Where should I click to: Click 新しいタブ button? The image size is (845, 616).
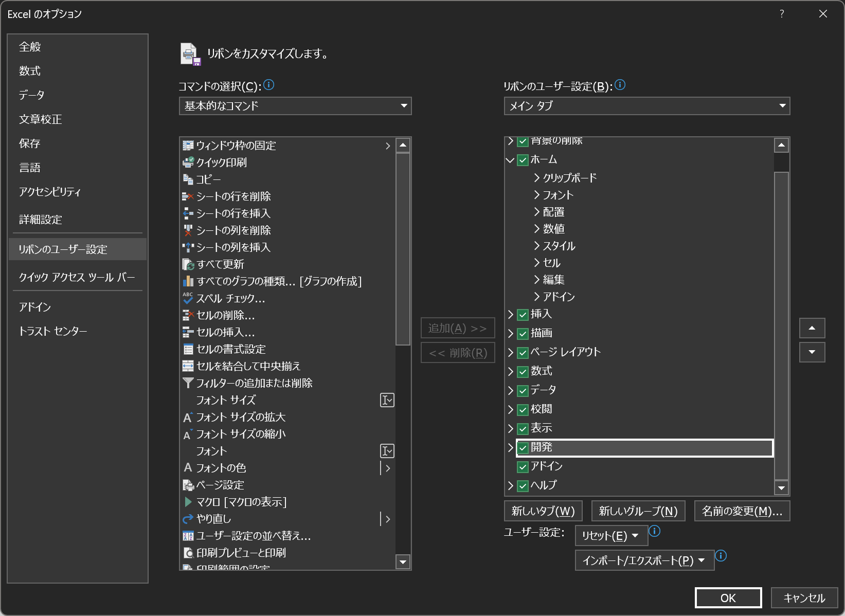543,511
